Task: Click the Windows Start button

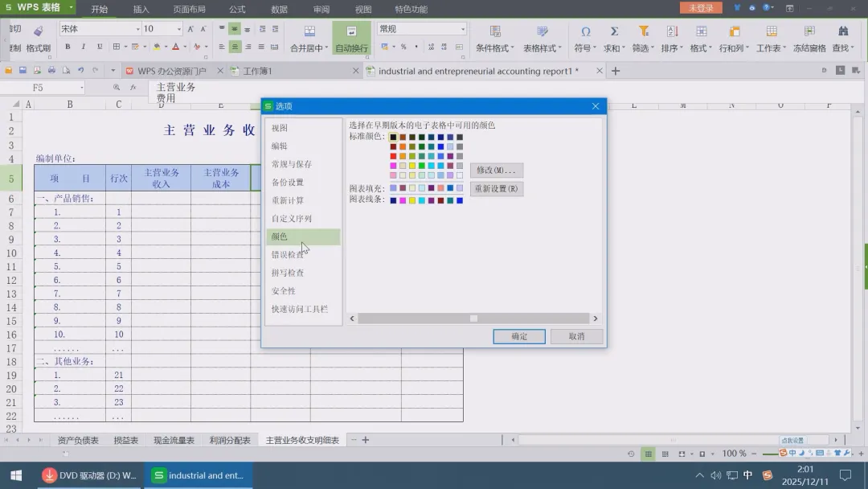Action: (16, 475)
